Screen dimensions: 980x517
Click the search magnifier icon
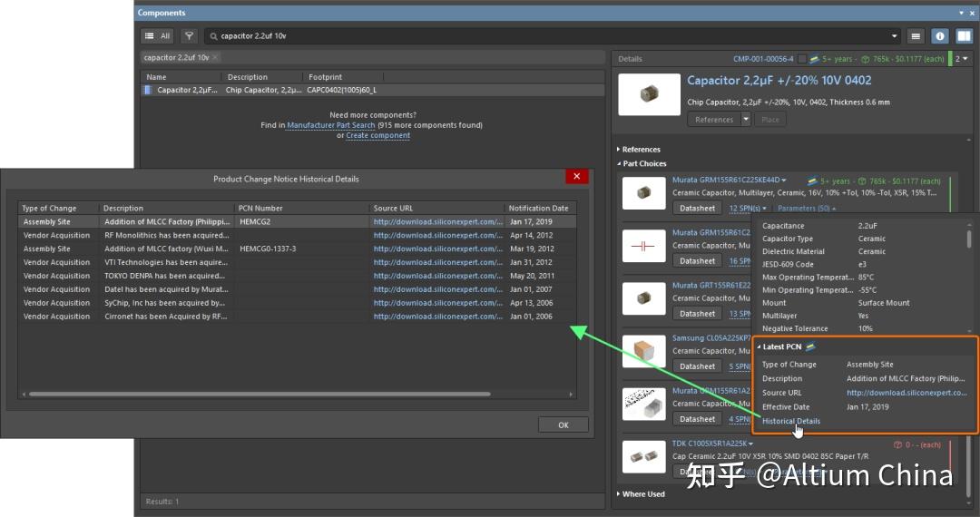tap(214, 36)
